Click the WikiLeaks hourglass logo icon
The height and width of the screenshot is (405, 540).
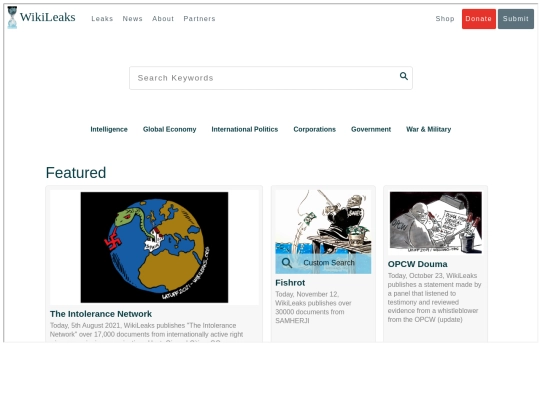tap(12, 17)
